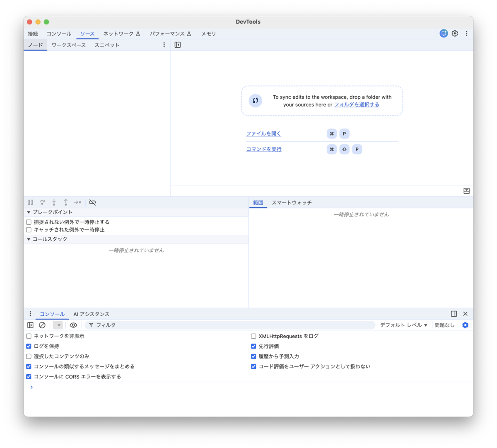Screen dimensions: 497x448
Task: Click the step icon in debugger toolbar
Action: [77, 202]
